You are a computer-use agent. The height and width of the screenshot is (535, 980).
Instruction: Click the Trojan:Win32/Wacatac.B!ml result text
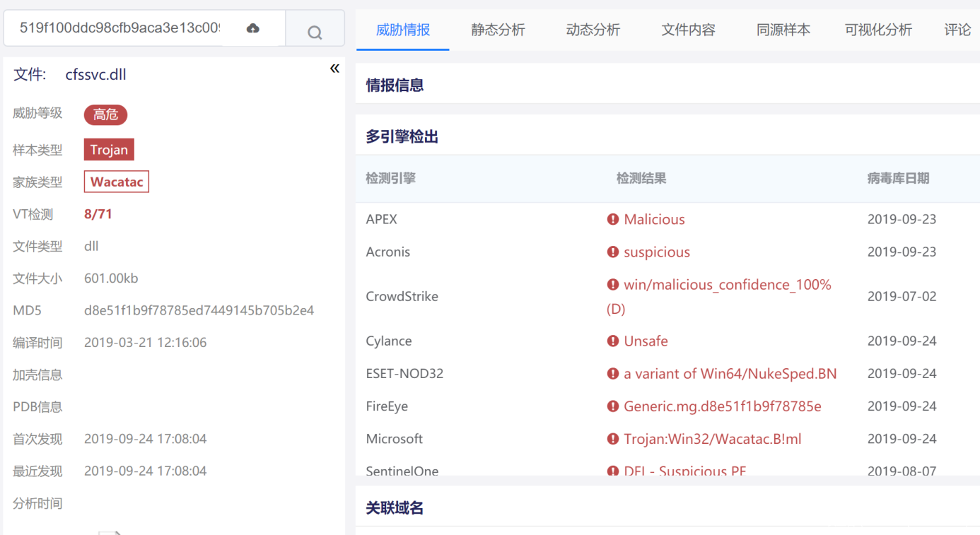pyautogui.click(x=713, y=439)
